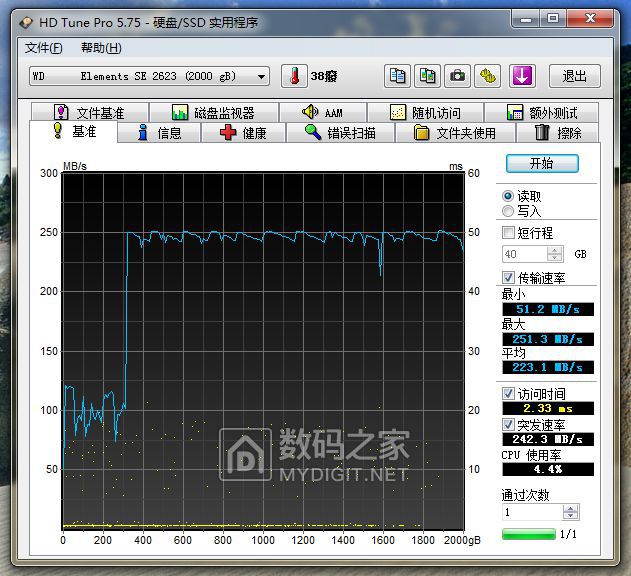Viewport: 631px width, 576px height.
Task: Switch to the 错误扫描 tab
Action: coord(340,132)
